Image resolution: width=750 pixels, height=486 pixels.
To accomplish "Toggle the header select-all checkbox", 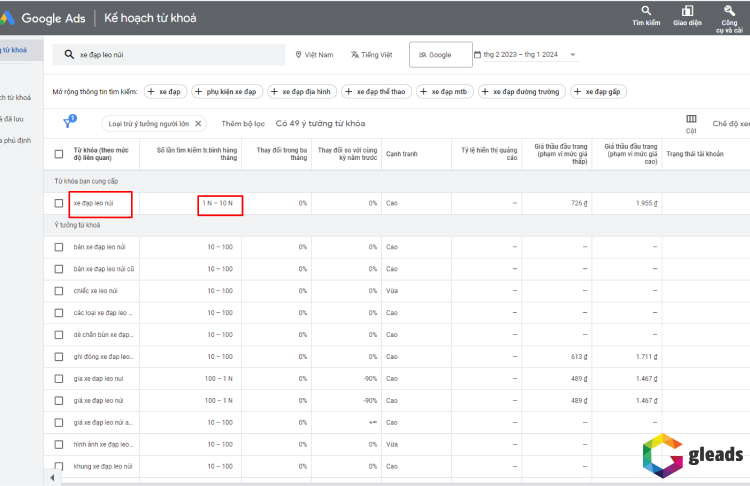I will pyautogui.click(x=59, y=153).
